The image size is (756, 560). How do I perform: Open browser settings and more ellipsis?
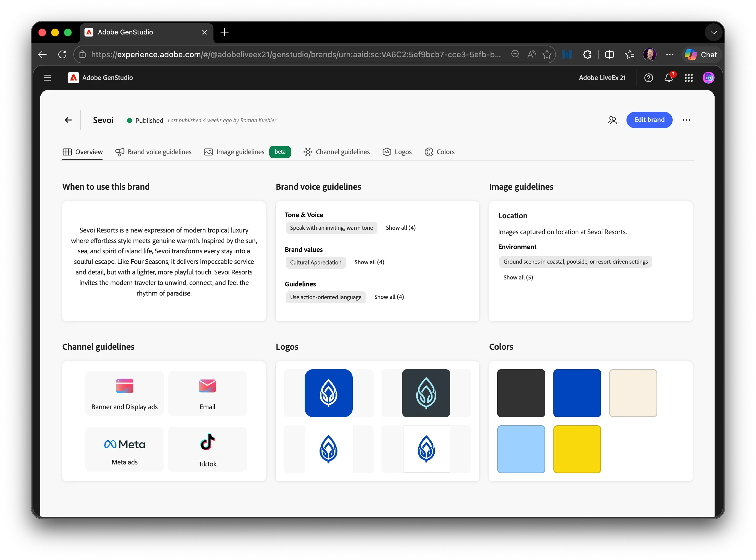pos(670,54)
